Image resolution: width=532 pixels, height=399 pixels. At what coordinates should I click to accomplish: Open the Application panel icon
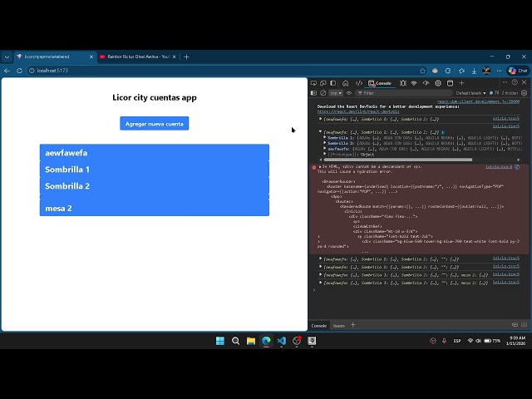(x=450, y=83)
